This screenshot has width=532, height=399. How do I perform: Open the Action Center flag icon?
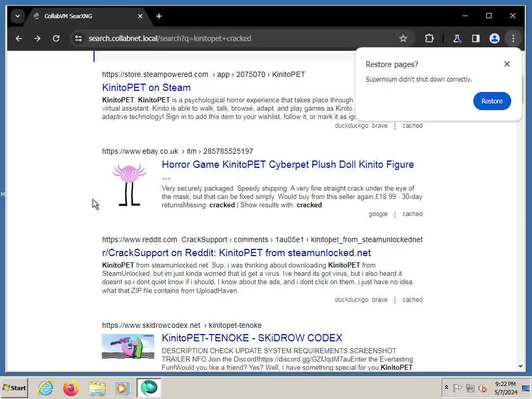(x=457, y=388)
